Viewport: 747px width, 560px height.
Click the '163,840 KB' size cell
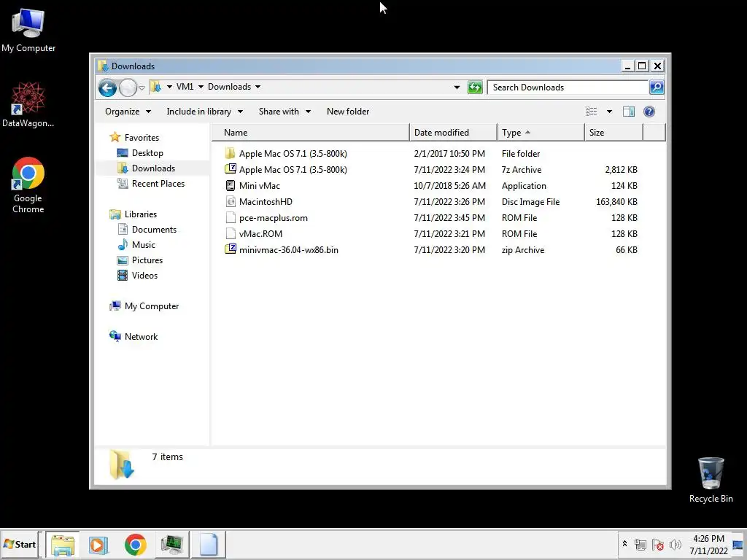pyautogui.click(x=616, y=201)
